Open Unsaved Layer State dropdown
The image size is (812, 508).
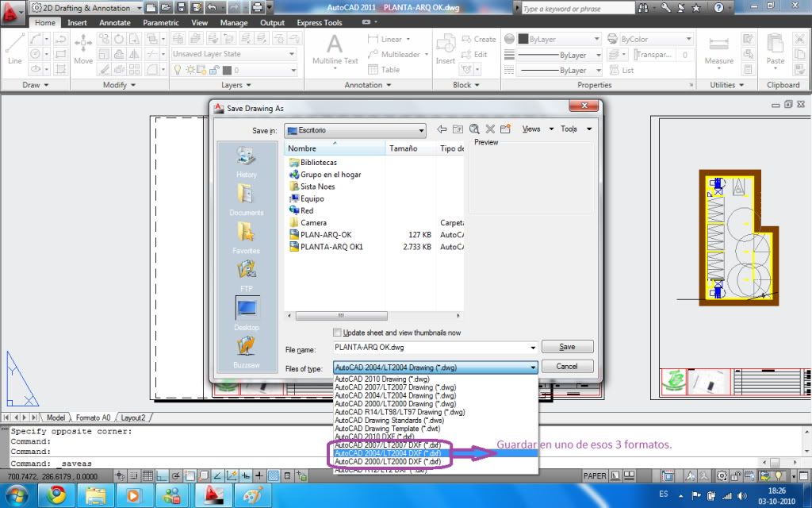[x=234, y=54]
